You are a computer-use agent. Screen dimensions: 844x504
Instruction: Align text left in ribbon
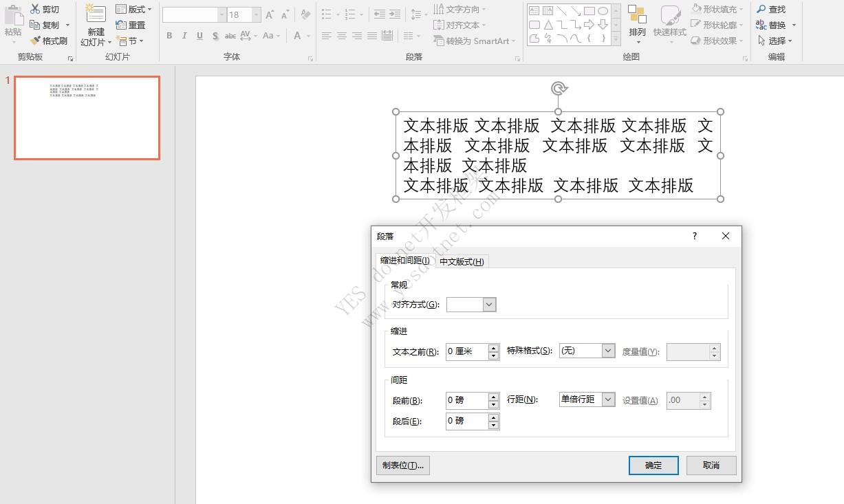coord(327,36)
